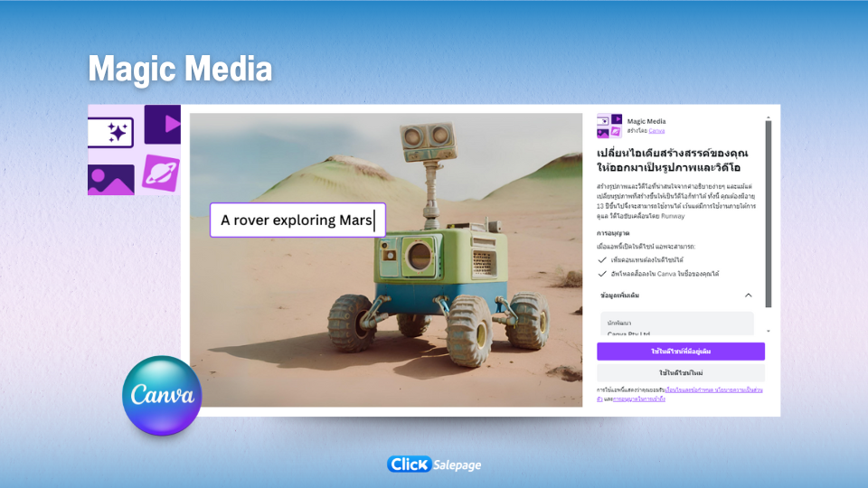Click the เปลี่ยนไอเดียสร้างสรรค์ของคุณ heading

673,160
